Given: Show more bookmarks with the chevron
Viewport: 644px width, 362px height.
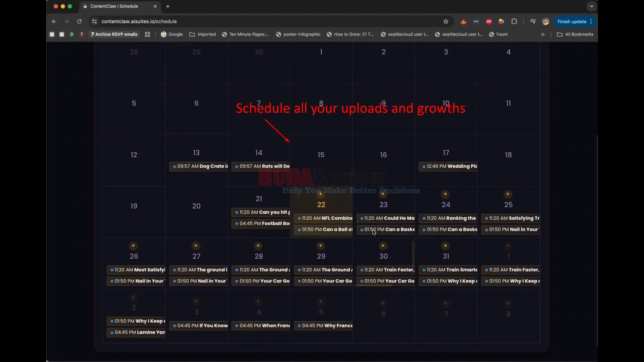Looking at the screenshot, I should (543, 34).
